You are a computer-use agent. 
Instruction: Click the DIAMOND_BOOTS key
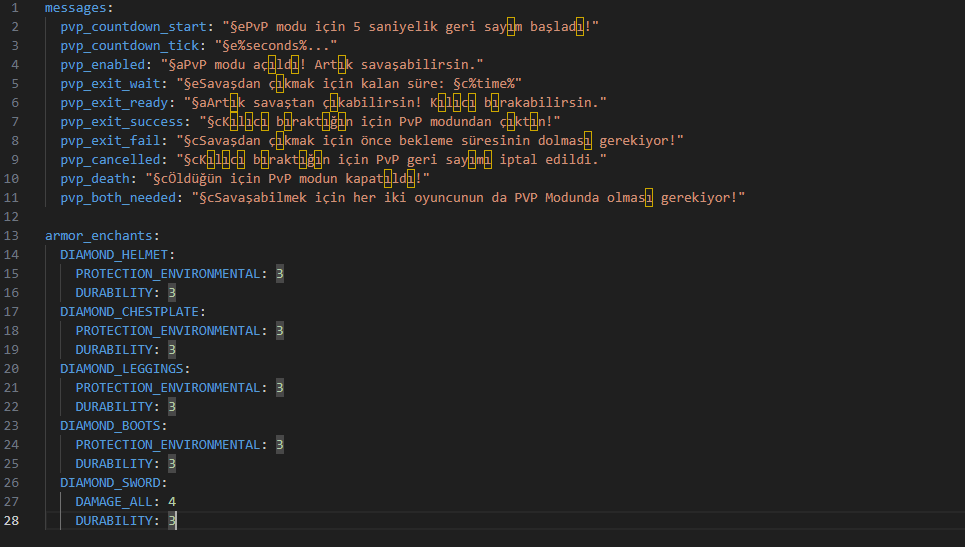(x=110, y=425)
